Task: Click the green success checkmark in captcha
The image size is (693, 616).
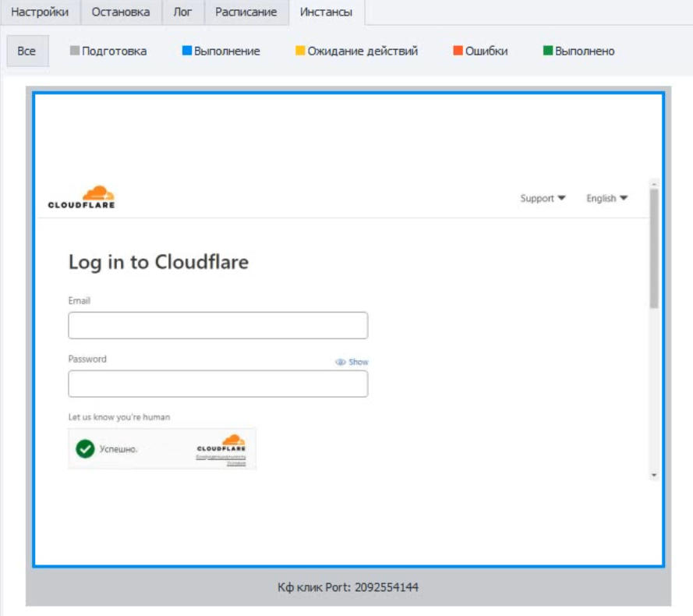Action: click(85, 448)
